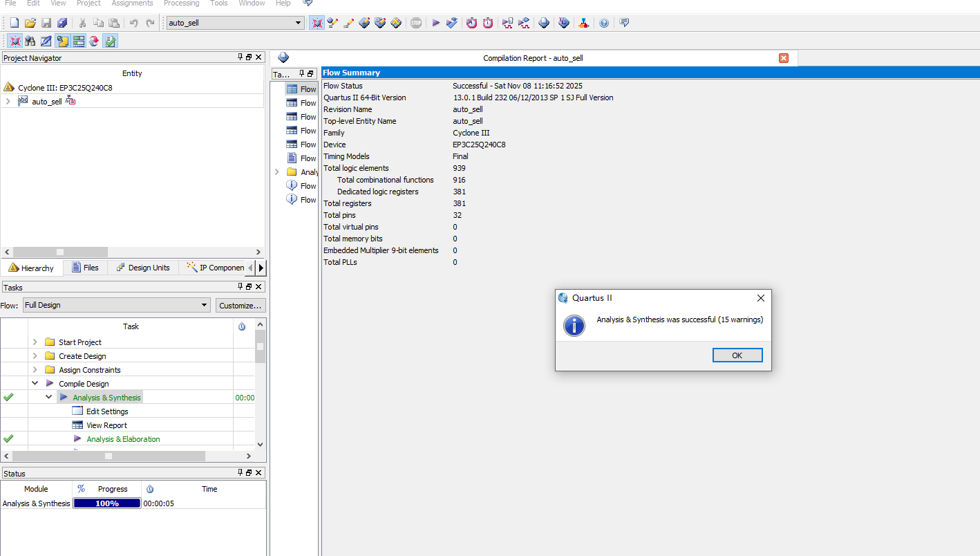The height and width of the screenshot is (556, 980).
Task: Click the Customize... button
Action: pos(240,305)
